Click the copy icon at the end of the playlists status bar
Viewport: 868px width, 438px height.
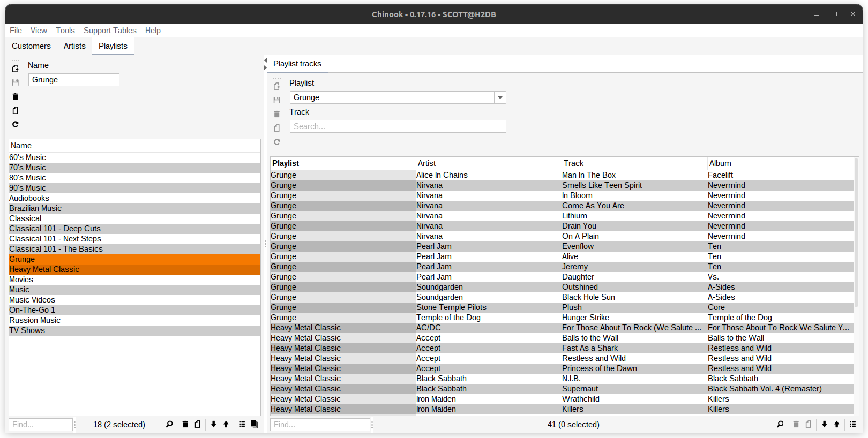click(255, 424)
